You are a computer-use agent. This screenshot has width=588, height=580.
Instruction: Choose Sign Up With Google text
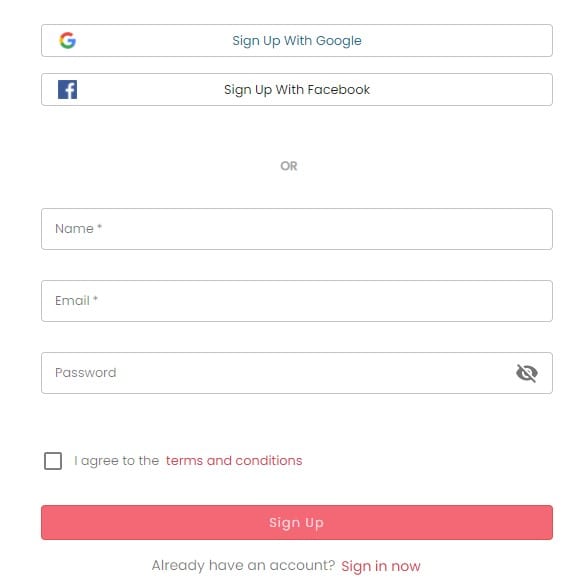pyautogui.click(x=297, y=41)
